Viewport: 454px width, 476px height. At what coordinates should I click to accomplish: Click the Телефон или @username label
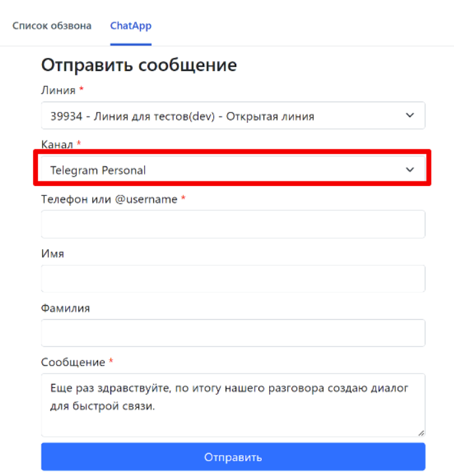pos(109,199)
